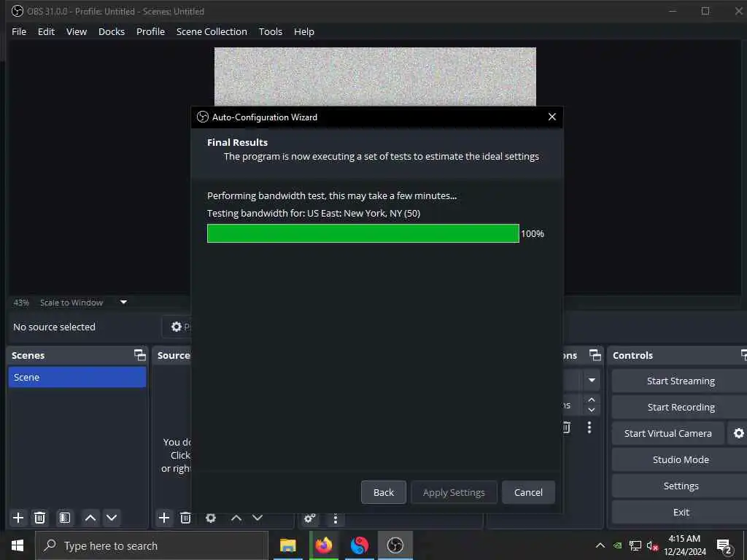Open transition properties three-dot menu

589,427
